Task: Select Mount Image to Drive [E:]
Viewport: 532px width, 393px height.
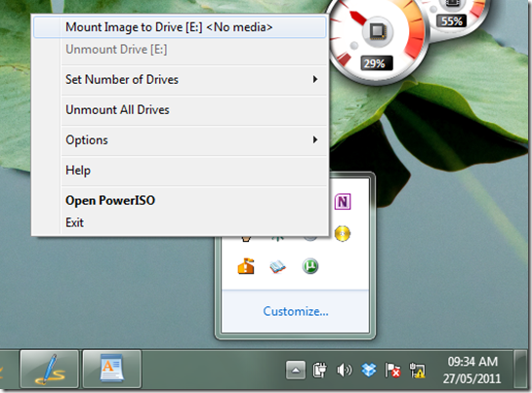Action: (180, 27)
